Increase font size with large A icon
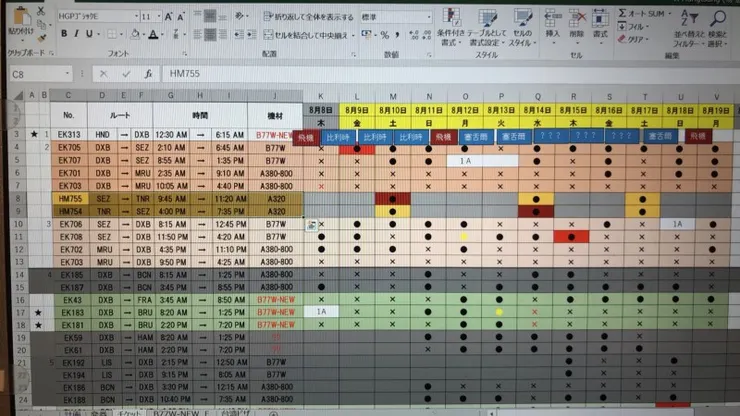Screen dimensions: 740x416 (x=168, y=17)
